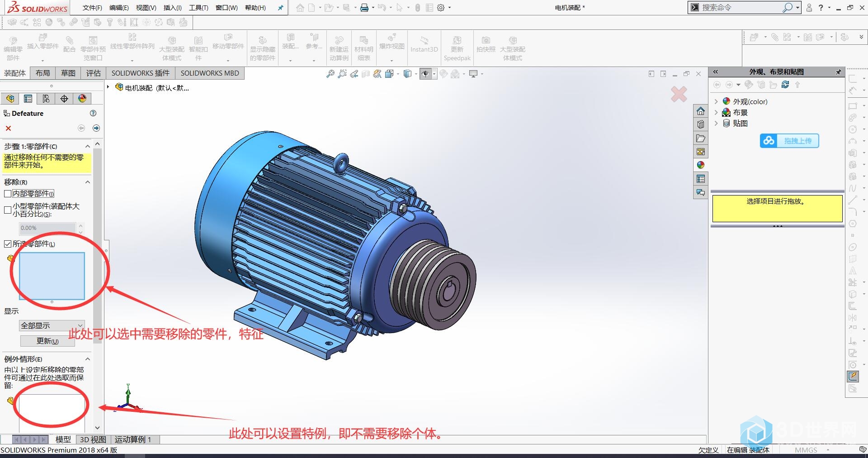Open the View Settings monitor icon
Image resolution: width=868 pixels, height=458 pixels.
click(x=473, y=74)
